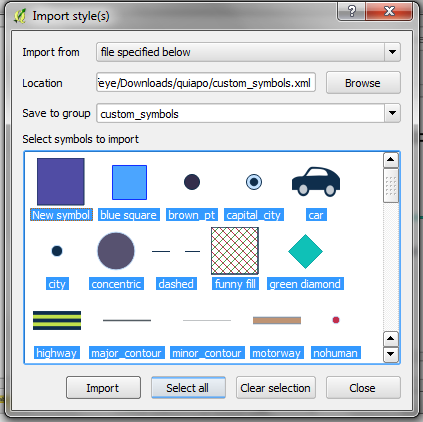Select the major_contour line symbol icon
Image resolution: width=423 pixels, height=422 pixels.
pyautogui.click(x=127, y=320)
